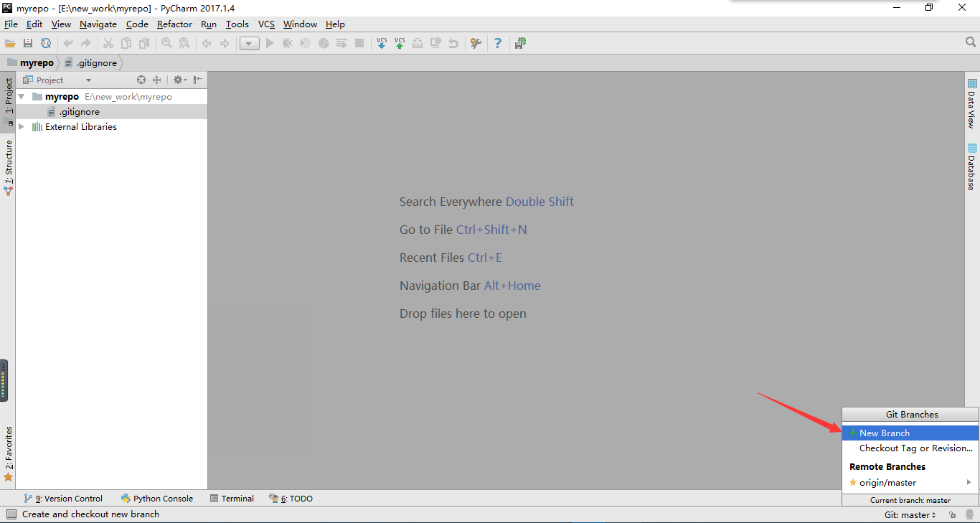Viewport: 980px width, 523px height.
Task: Click the Stop square icon
Action: click(x=359, y=44)
